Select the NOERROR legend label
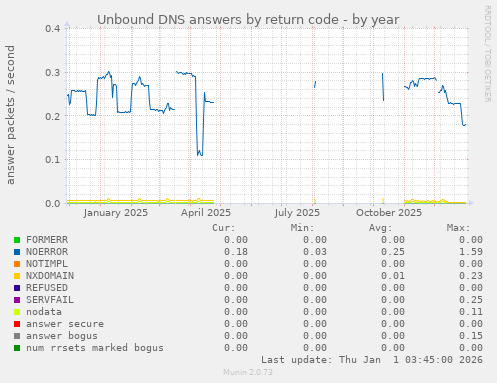 47,252
